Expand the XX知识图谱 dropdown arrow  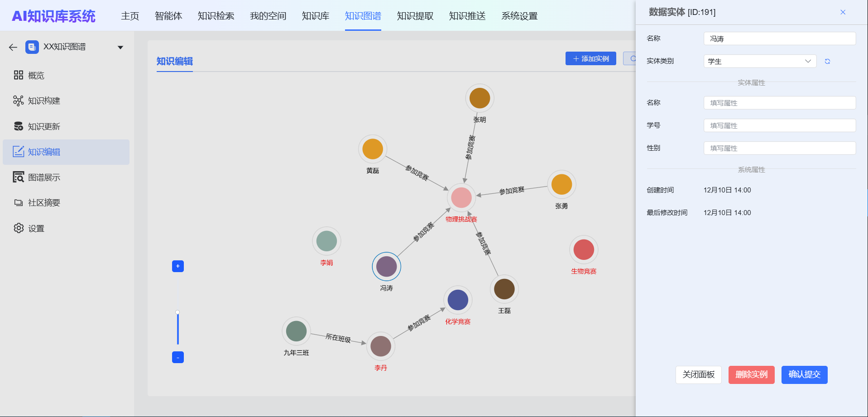pos(120,48)
